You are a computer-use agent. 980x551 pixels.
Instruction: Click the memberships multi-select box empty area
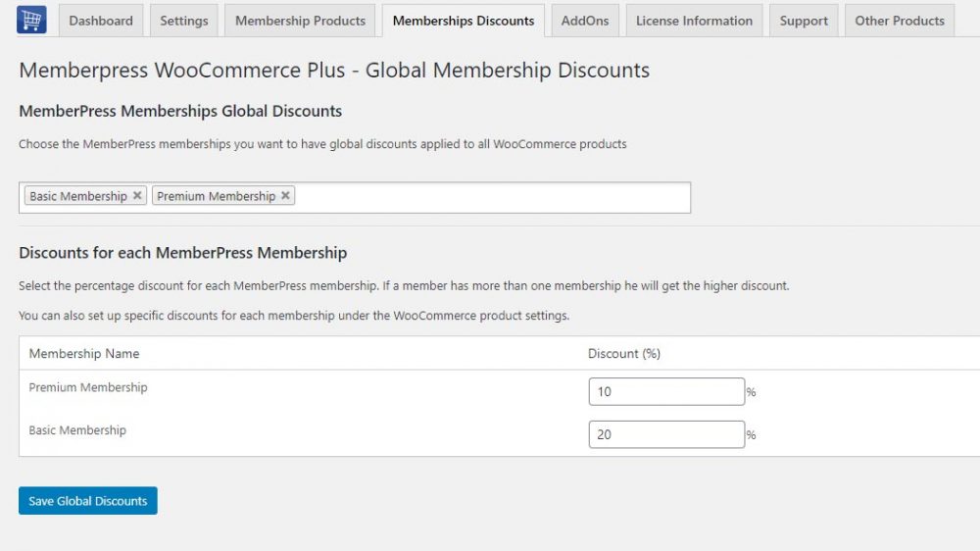(490, 197)
